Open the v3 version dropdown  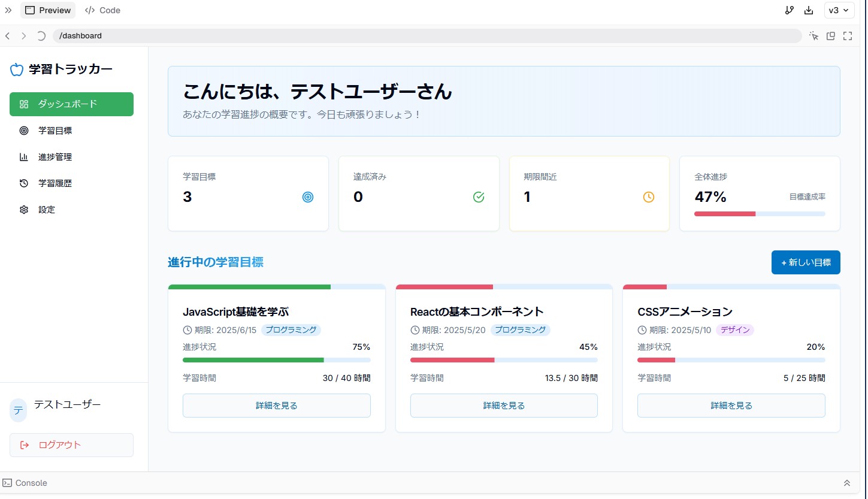(x=839, y=10)
